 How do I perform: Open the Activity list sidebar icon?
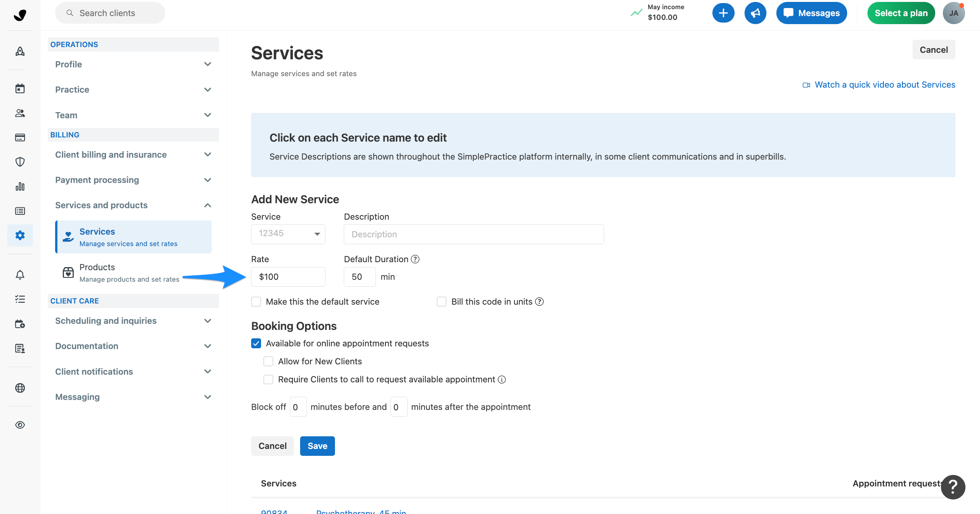click(20, 211)
